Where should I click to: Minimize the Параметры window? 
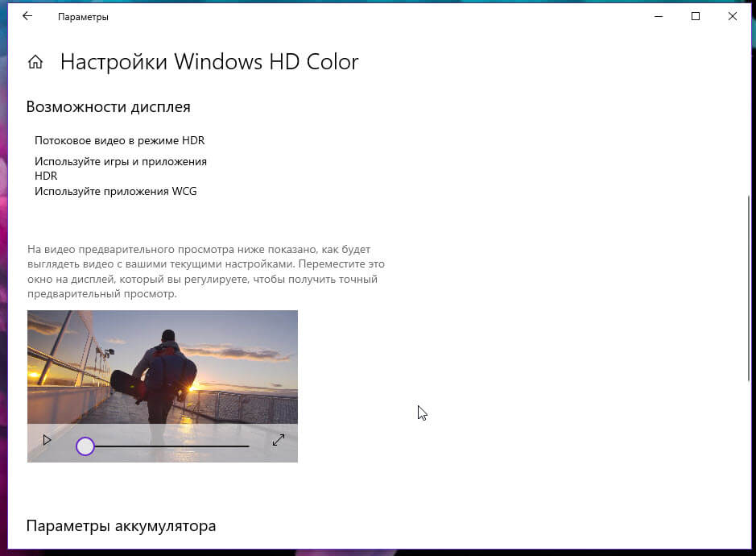659,16
